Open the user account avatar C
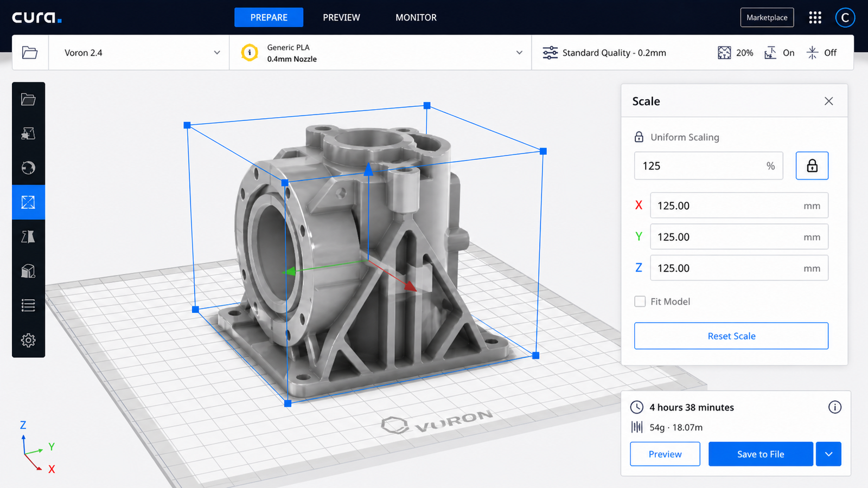The image size is (868, 488). tap(845, 17)
